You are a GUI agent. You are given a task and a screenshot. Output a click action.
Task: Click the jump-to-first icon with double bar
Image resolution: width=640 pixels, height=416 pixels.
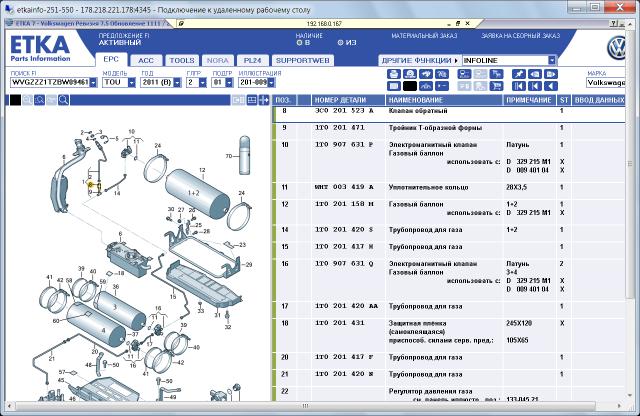click(519, 86)
